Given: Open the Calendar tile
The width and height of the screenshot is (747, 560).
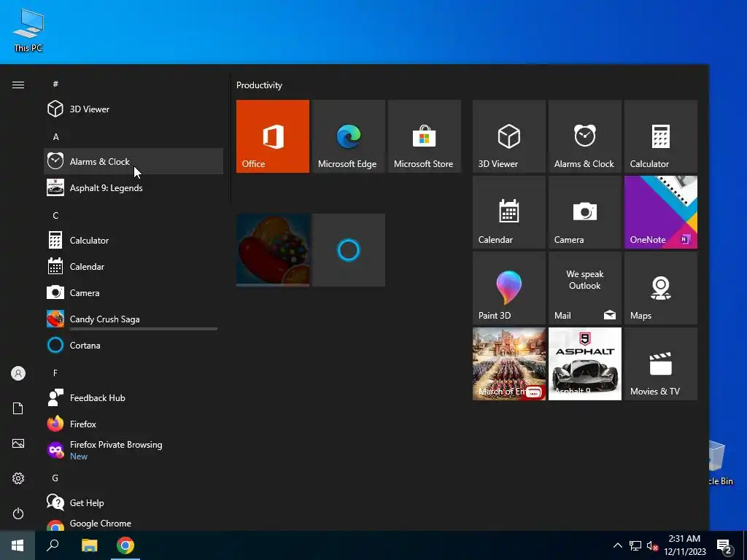Looking at the screenshot, I should [508, 212].
